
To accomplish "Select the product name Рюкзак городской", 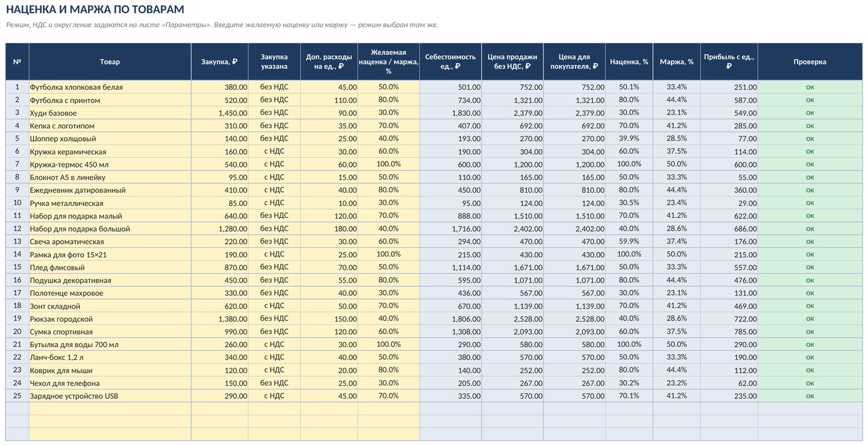I will click(61, 319).
